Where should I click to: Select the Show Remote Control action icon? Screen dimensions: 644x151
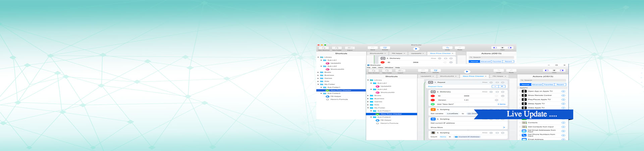coord(524,95)
